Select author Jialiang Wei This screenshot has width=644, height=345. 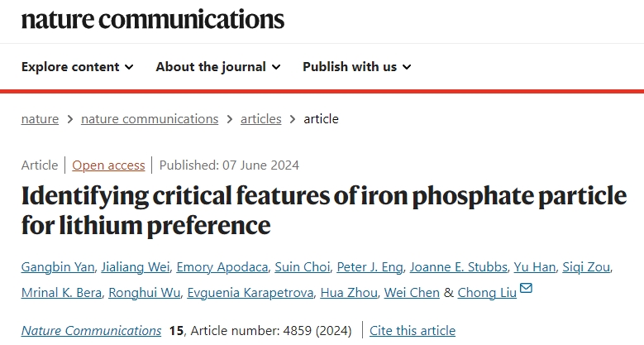(x=136, y=267)
